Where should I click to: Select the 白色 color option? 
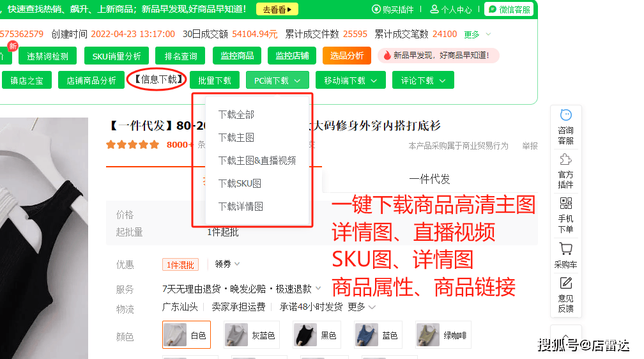pos(187,335)
